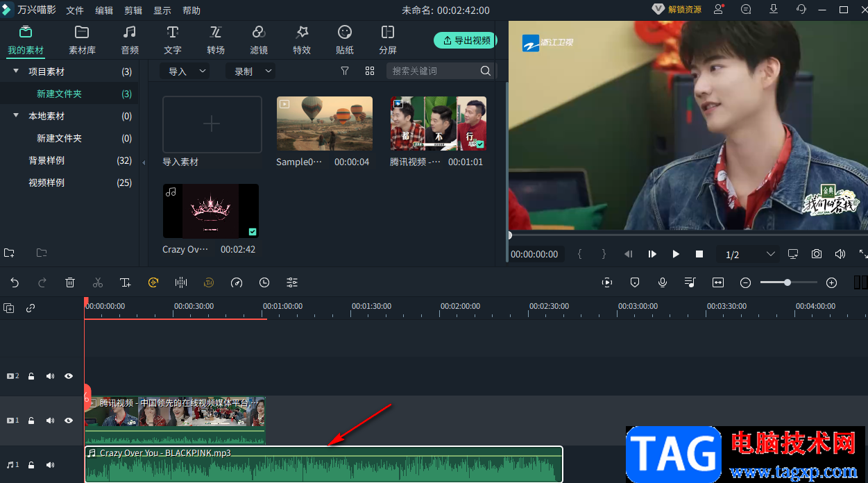Toggle lock on video track 1
This screenshot has height=483, width=868.
[x=31, y=421]
